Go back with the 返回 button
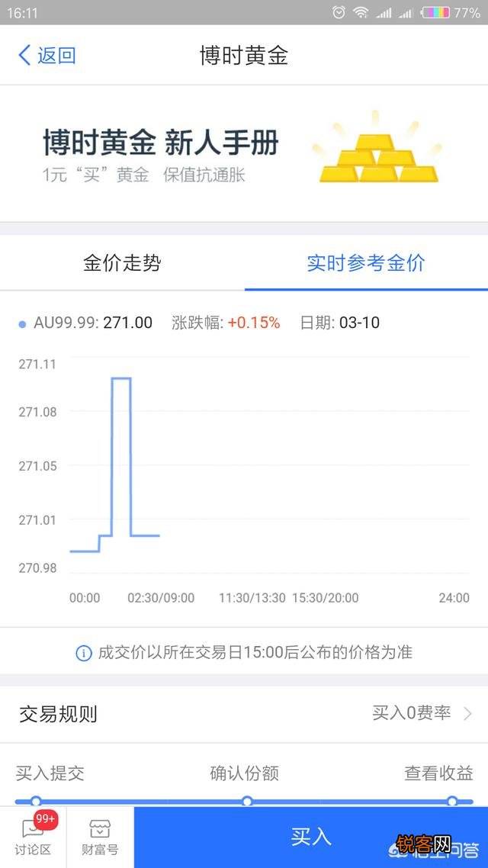Viewport: 488px width, 868px height. [x=47, y=56]
